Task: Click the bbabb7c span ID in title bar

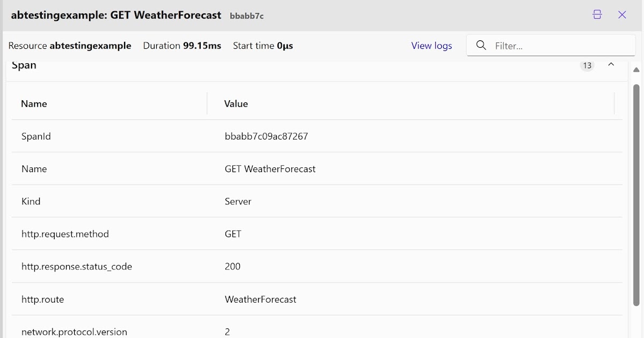Action: pyautogui.click(x=246, y=16)
